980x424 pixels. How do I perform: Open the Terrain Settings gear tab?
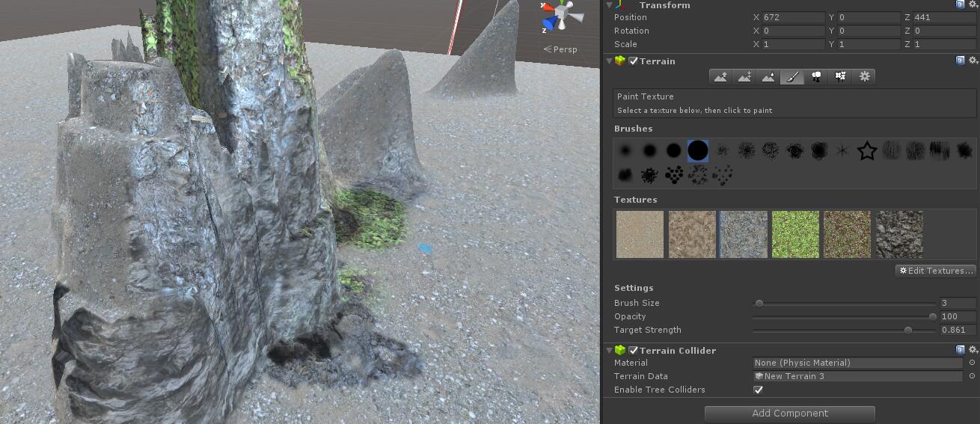coord(865,76)
